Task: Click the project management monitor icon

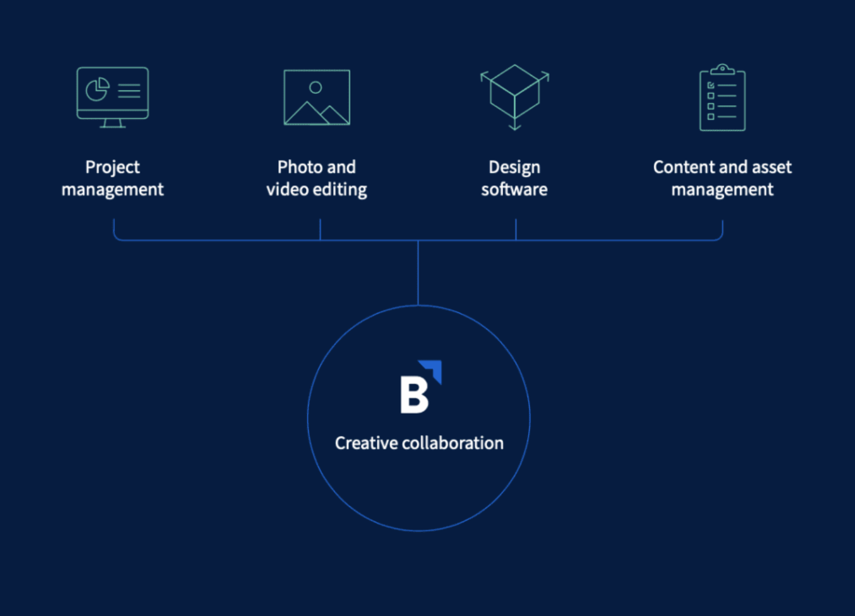Action: click(113, 97)
